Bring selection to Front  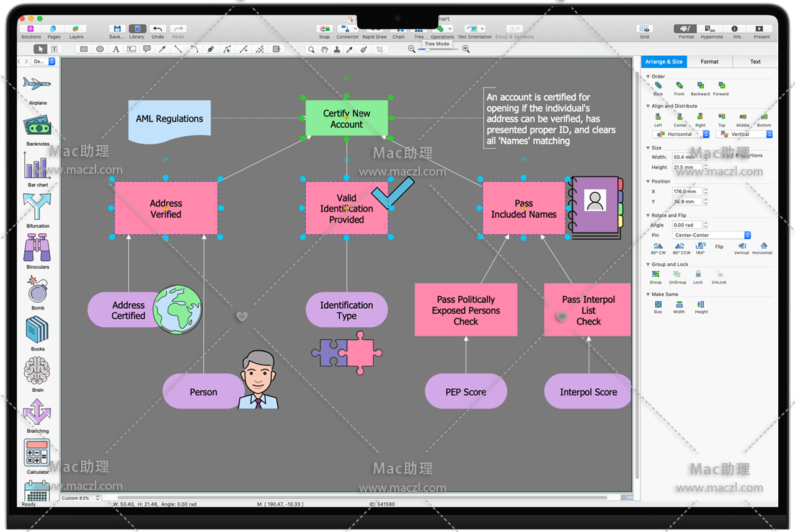[679, 86]
